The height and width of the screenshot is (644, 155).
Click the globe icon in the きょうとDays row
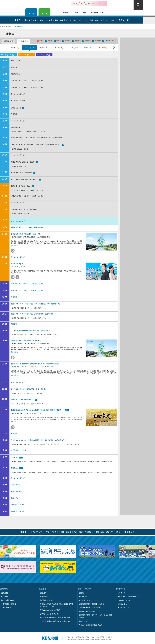pyautogui.click(x=13, y=277)
